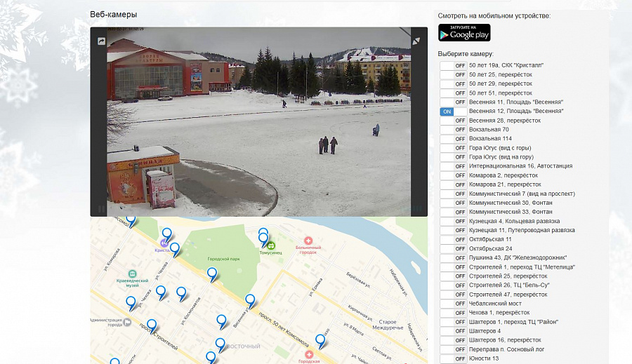This screenshot has height=364, width=632.
Task: Click the Городской парк label on map
Action: pos(224,259)
